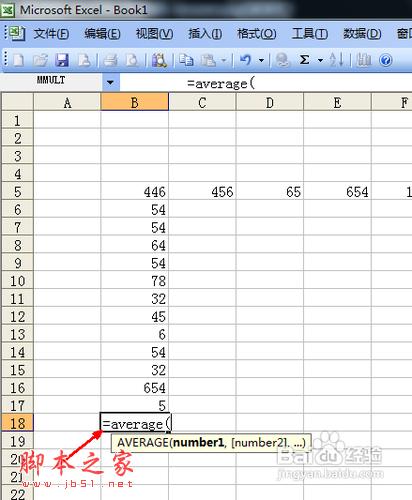Click active cell B18 with =average(
This screenshot has width=412, height=500.
135,423
